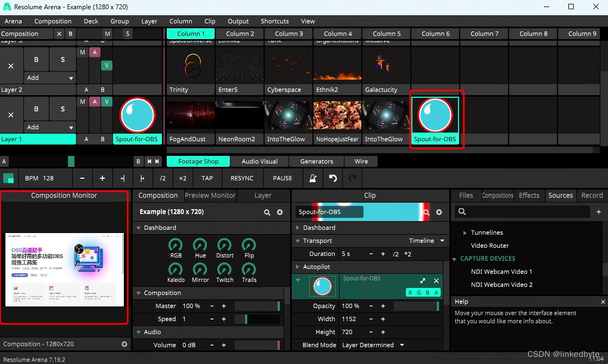
Task: Expand the Clip Dashboard section
Action: pyautogui.click(x=298, y=228)
